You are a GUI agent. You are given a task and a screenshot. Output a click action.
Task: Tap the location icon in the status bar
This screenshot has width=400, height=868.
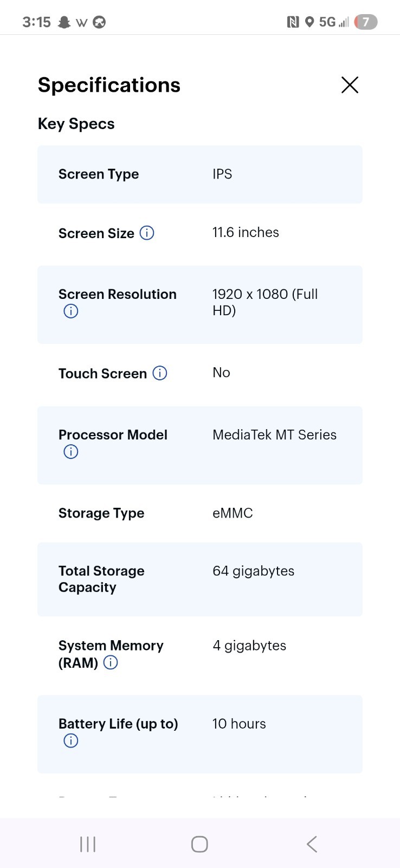[309, 22]
